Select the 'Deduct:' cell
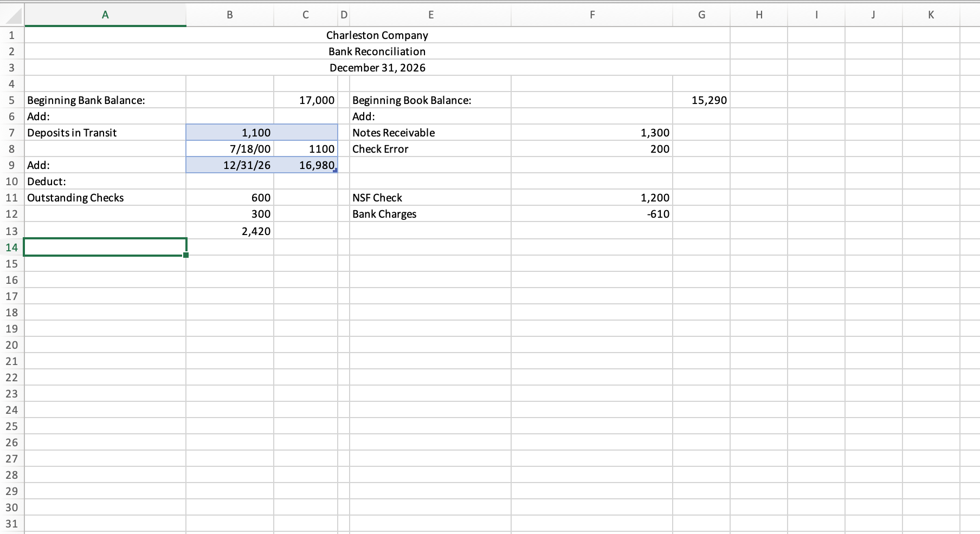 105,181
